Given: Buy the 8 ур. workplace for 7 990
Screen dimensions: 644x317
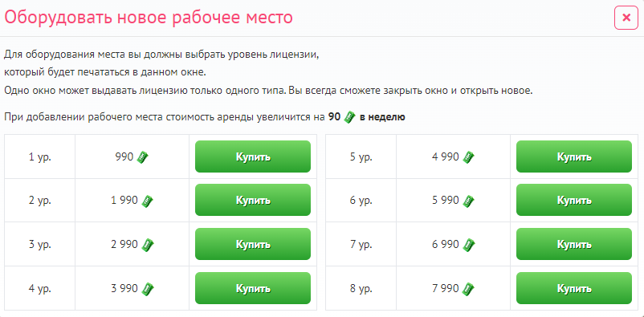Looking at the screenshot, I should click(574, 288).
